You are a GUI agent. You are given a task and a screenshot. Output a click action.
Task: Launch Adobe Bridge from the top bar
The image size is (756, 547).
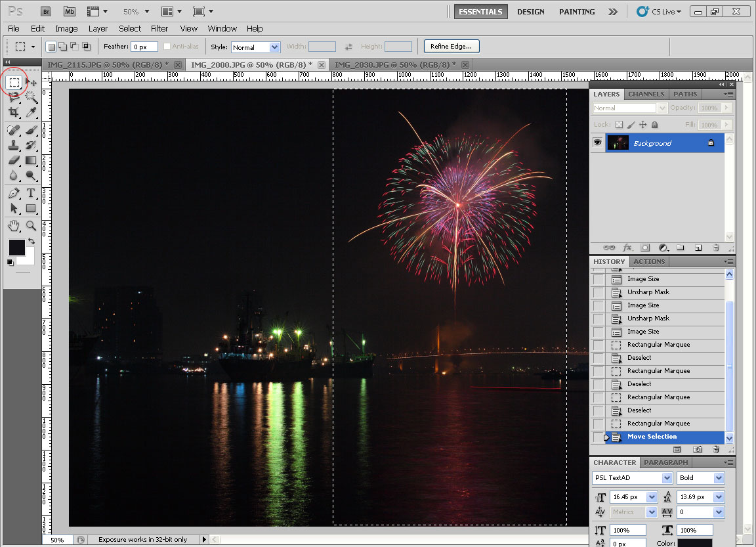45,11
